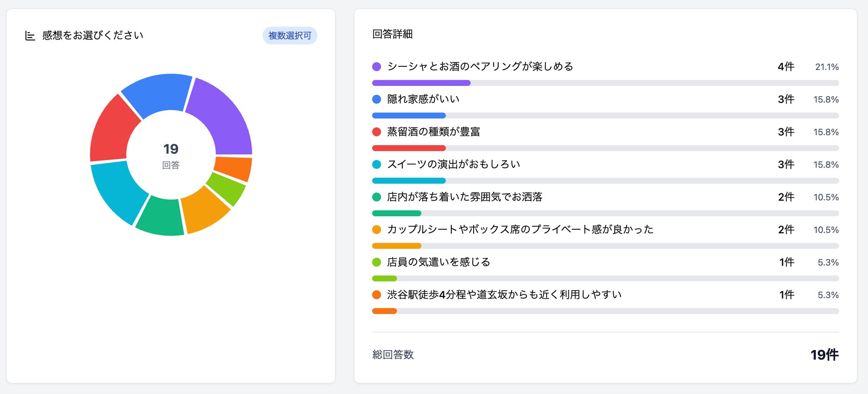Viewport: 868px width, 394px height.
Task: Click the orange dot beside 渋谷駅徒歩4分 answer
Action: point(377,295)
